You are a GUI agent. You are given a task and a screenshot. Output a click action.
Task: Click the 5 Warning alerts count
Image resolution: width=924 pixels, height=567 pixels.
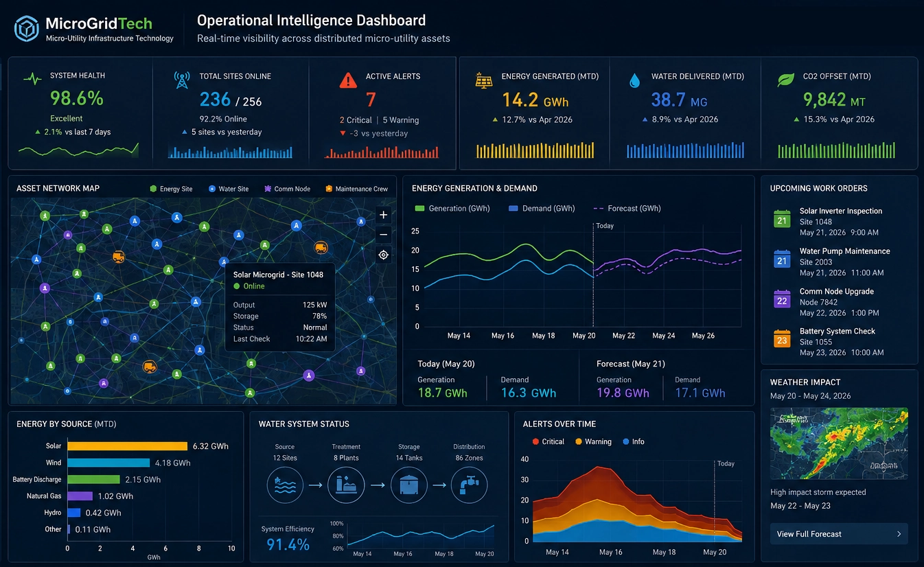click(x=400, y=120)
